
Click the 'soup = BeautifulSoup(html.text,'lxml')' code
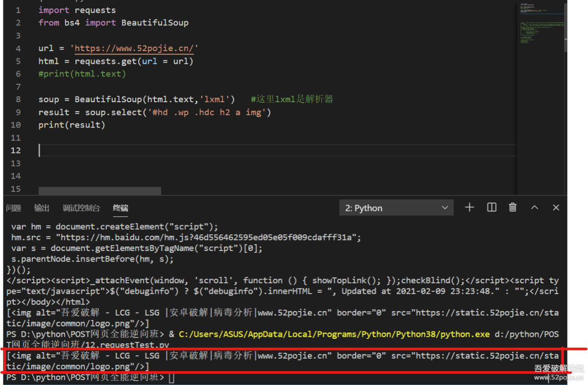[137, 99]
